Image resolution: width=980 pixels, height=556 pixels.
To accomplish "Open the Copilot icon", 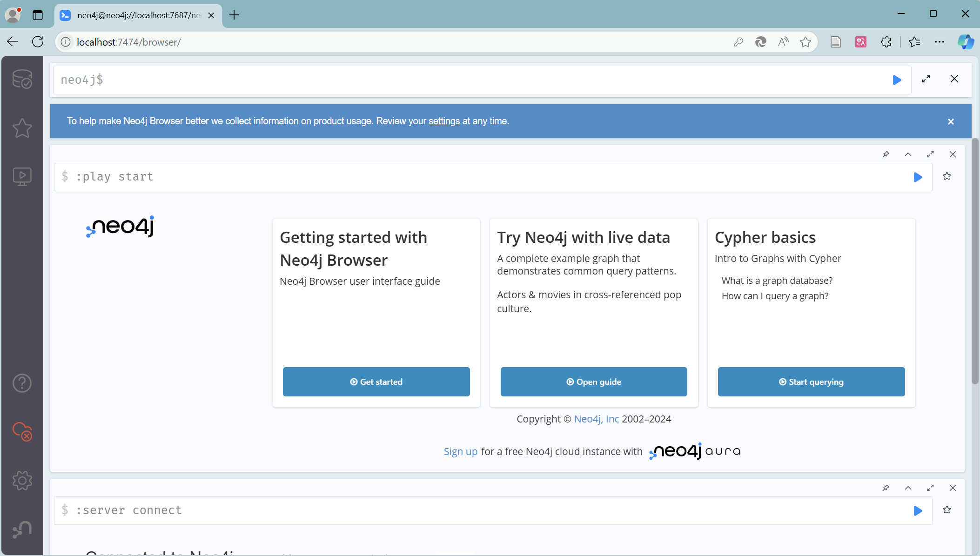I will pos(966,42).
